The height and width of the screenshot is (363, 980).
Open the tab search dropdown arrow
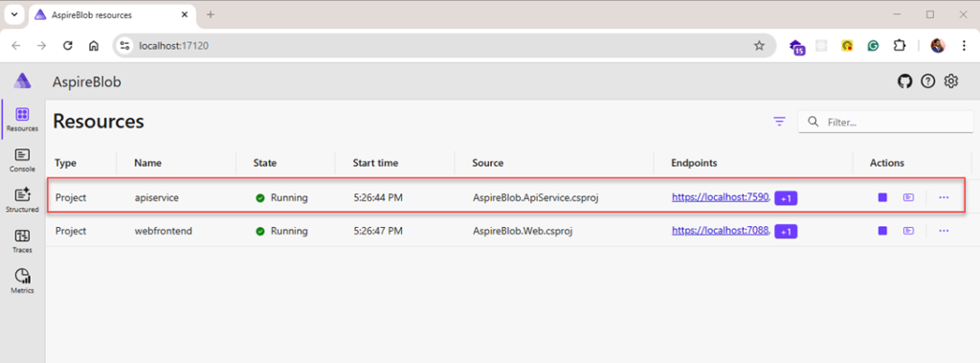click(x=13, y=14)
